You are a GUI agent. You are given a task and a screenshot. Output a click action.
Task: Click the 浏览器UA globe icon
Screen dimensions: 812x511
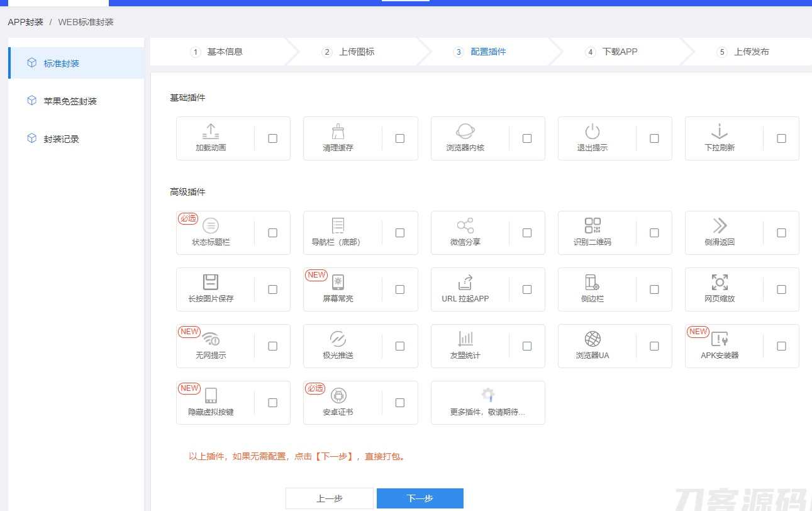592,339
